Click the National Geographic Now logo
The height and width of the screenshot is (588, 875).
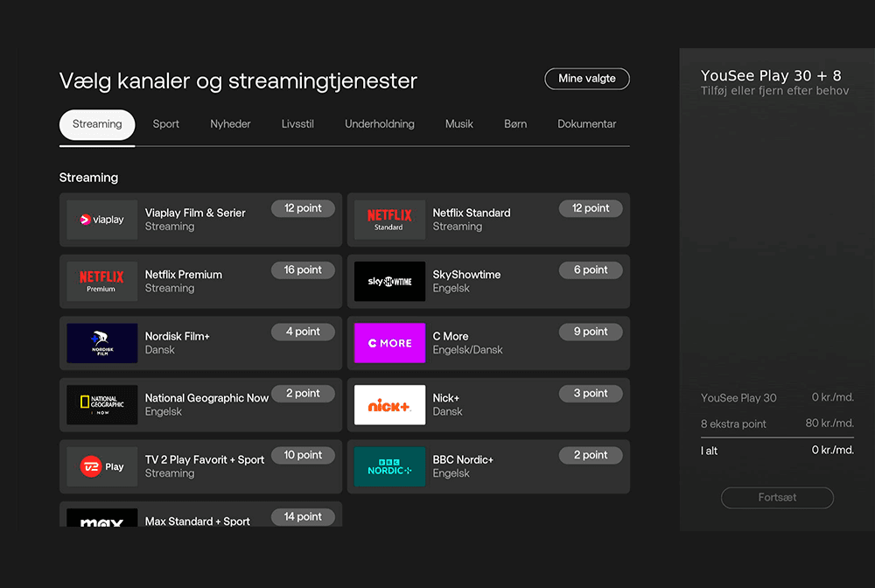tap(102, 405)
